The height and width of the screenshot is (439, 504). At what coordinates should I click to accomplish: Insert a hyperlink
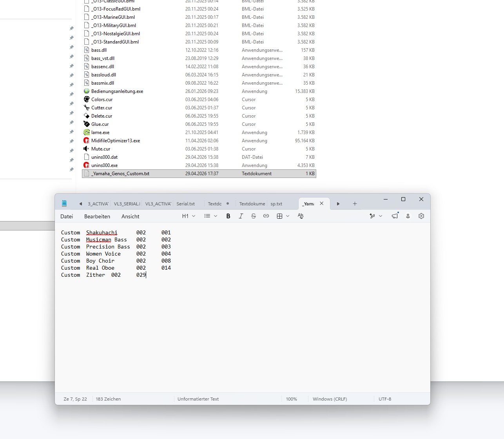click(266, 216)
